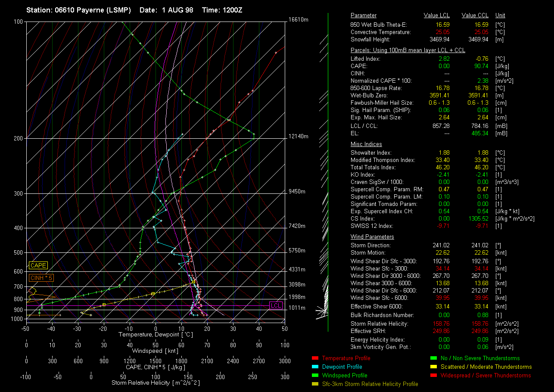This screenshot has height=392, width=554.
Task: Click the Misc Indices section heading
Action: click(x=366, y=144)
